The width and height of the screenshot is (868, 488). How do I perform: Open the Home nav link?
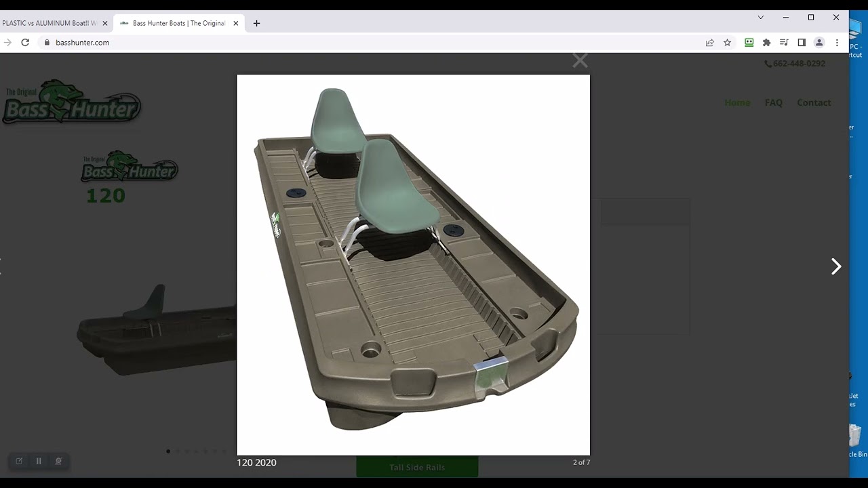(737, 102)
